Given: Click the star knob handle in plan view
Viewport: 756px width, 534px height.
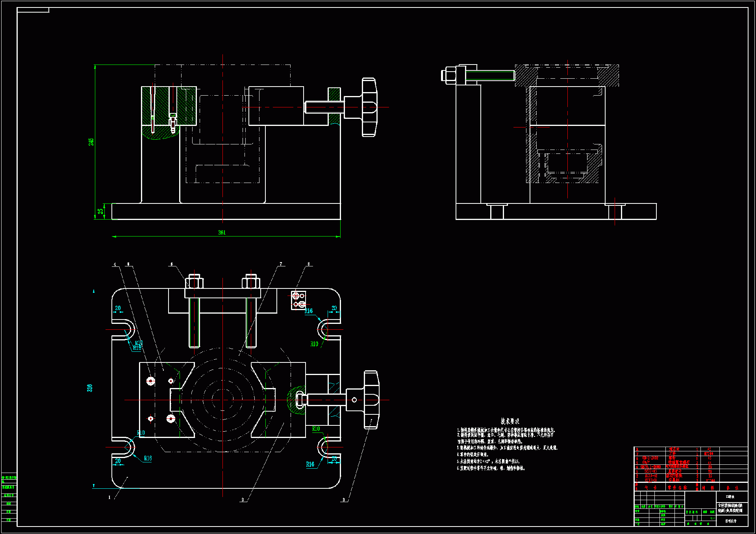Looking at the screenshot, I should tap(371, 400).
